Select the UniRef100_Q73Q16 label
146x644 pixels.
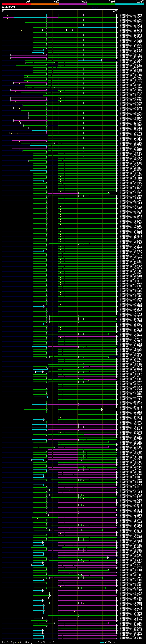coord(131,557)
